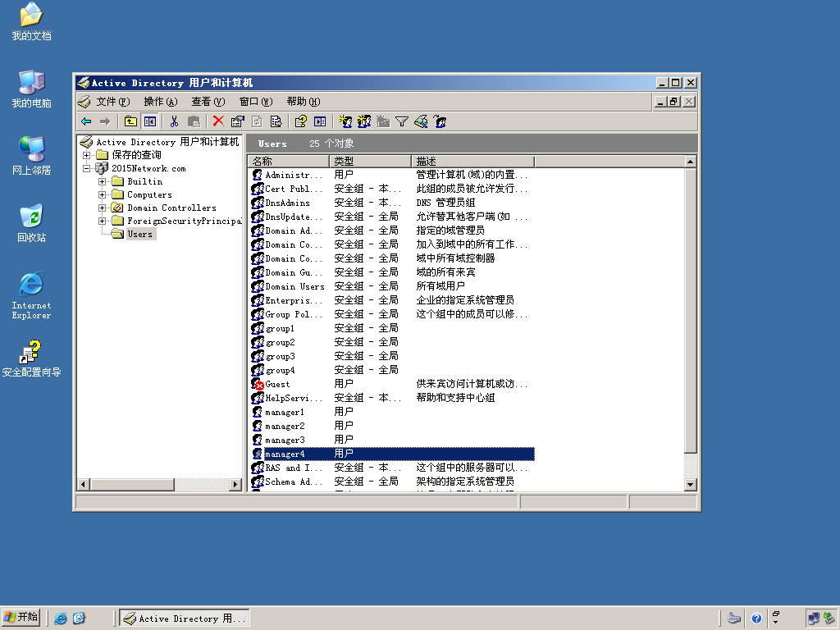This screenshot has width=840, height=630.
Task: Select the Users folder in tree
Action: pos(139,234)
